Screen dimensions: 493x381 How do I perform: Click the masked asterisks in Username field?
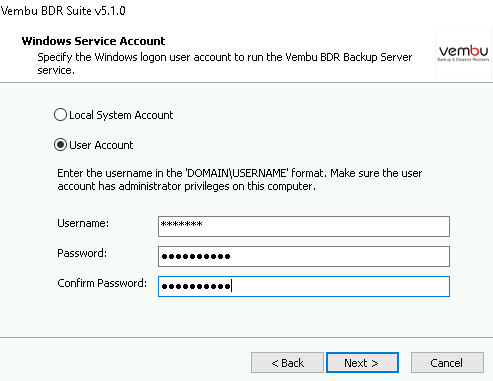point(181,224)
